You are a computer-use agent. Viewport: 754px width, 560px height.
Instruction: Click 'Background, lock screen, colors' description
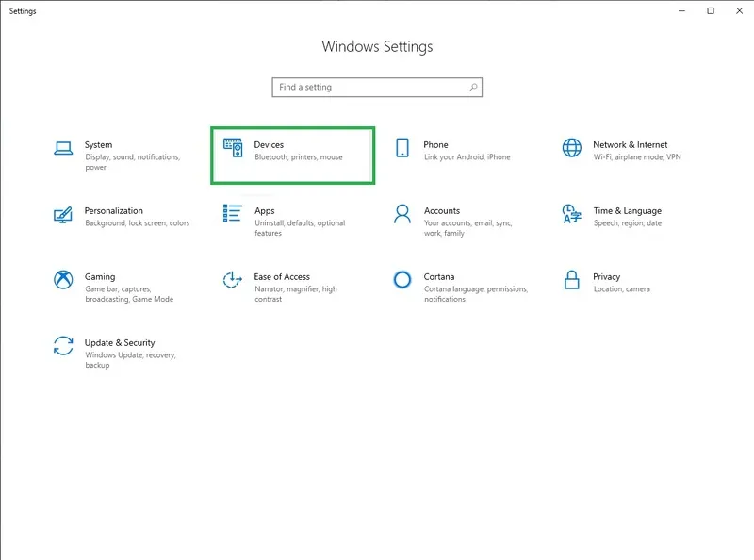pyautogui.click(x=137, y=223)
